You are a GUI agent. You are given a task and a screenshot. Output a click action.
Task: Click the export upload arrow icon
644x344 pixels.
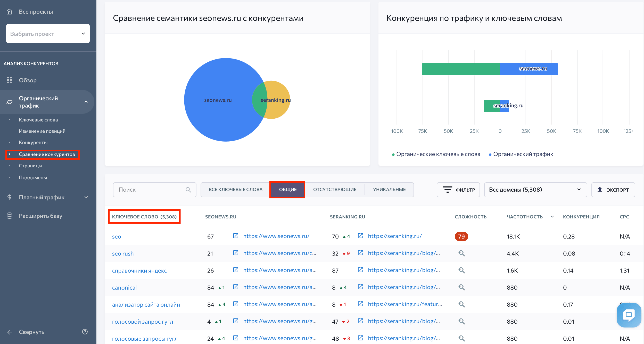[x=600, y=190]
